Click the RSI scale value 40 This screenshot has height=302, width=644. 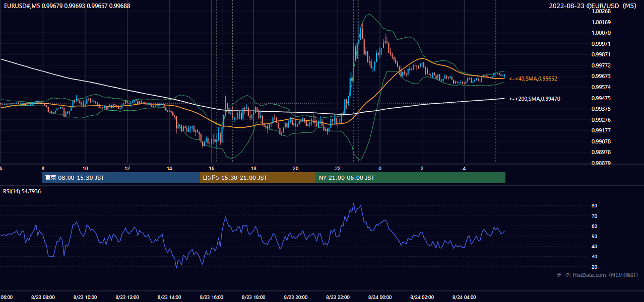[595, 246]
